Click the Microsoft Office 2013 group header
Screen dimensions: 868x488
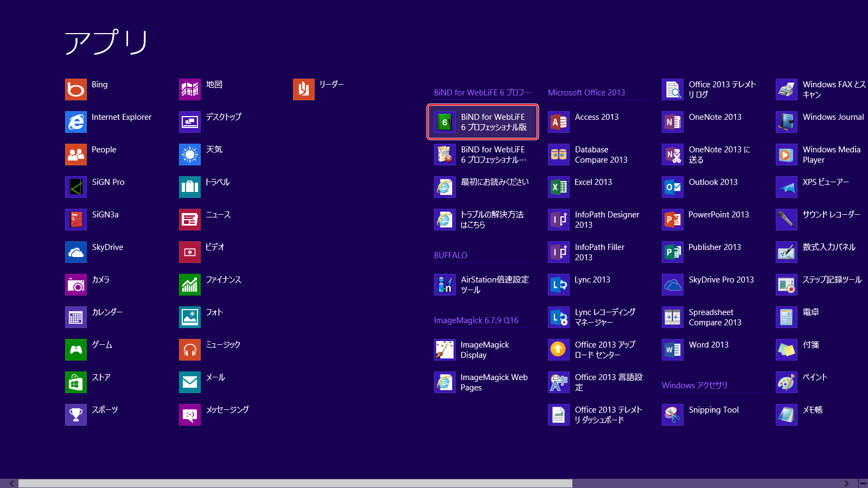click(586, 93)
